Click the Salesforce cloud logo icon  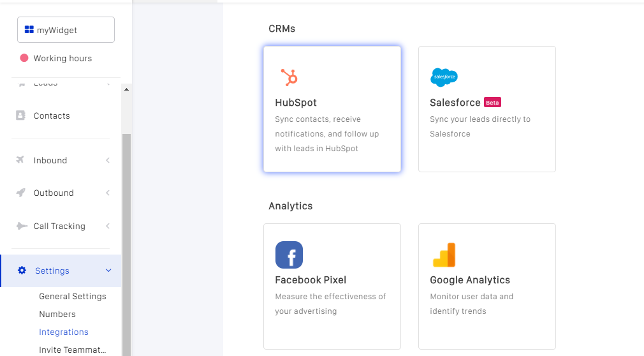click(x=444, y=77)
